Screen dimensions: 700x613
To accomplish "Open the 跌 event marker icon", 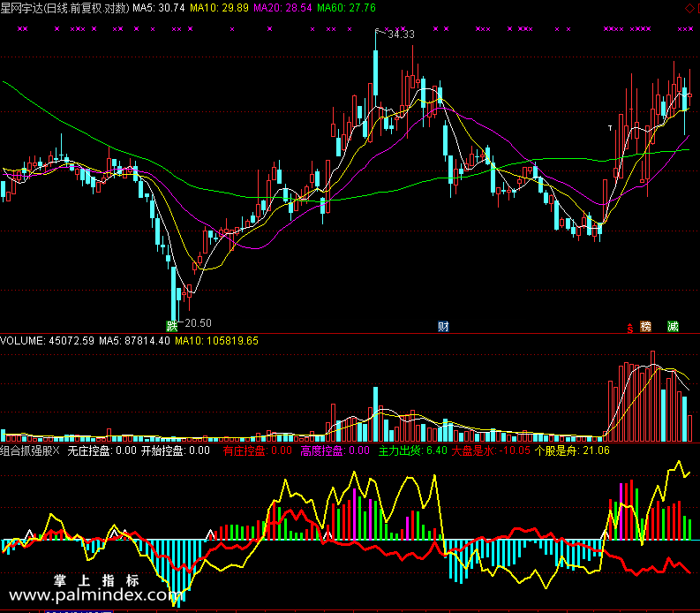I will tap(171, 326).
